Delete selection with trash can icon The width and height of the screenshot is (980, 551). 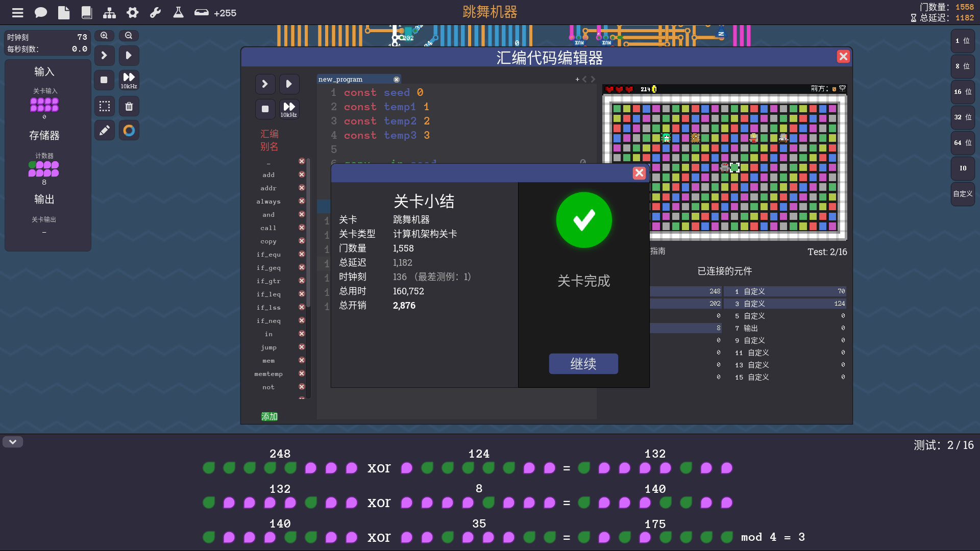(x=129, y=106)
